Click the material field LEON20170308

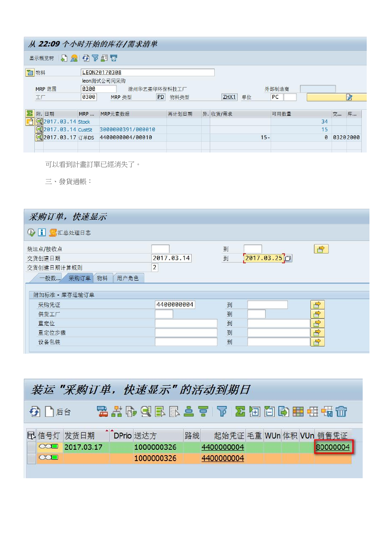point(148,72)
